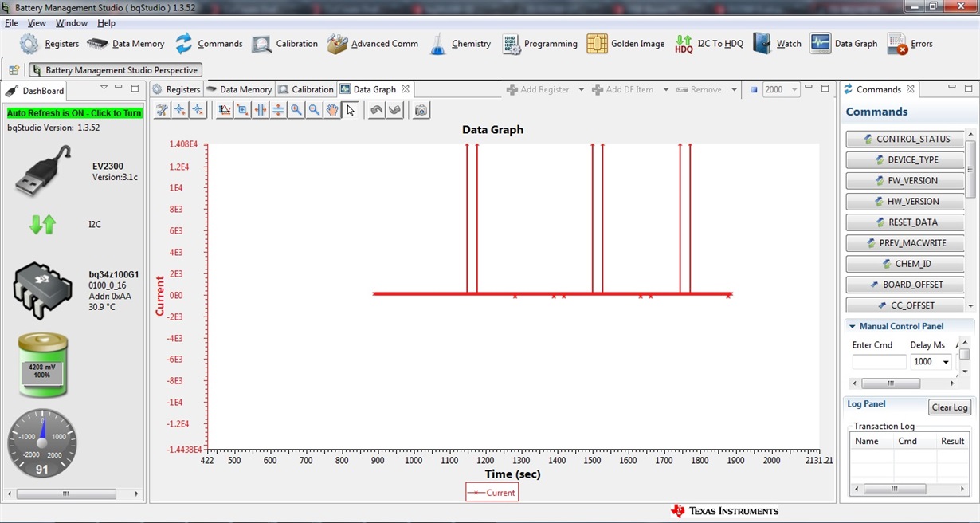Send RESET_DATA command
The image size is (980, 523).
coord(904,222)
